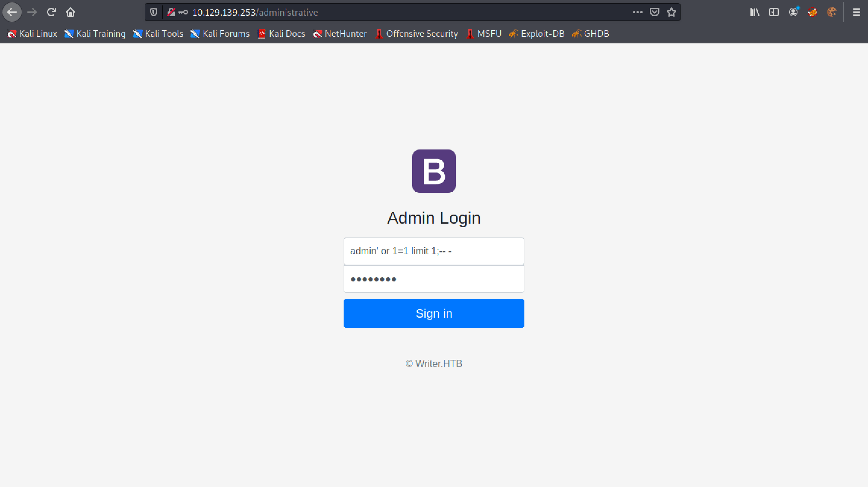Screen dimensions: 868x487
Task: Save page to Pocket
Action: tap(654, 12)
